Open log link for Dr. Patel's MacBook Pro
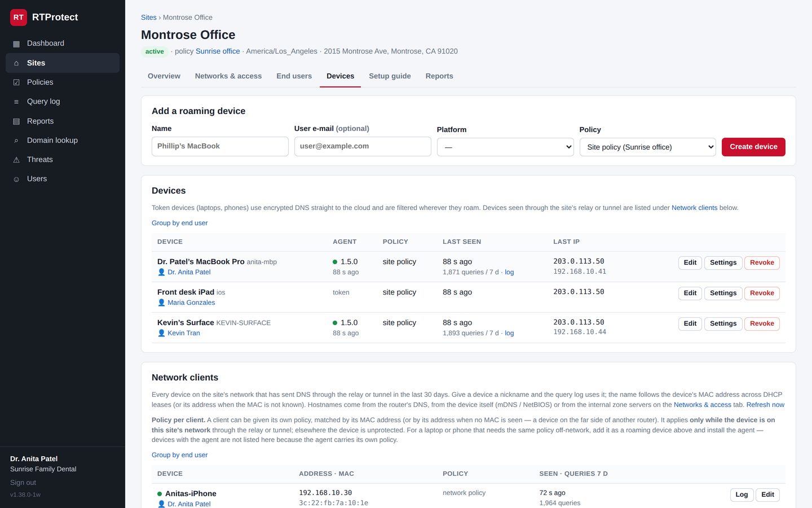Image resolution: width=812 pixels, height=508 pixels. [509, 272]
